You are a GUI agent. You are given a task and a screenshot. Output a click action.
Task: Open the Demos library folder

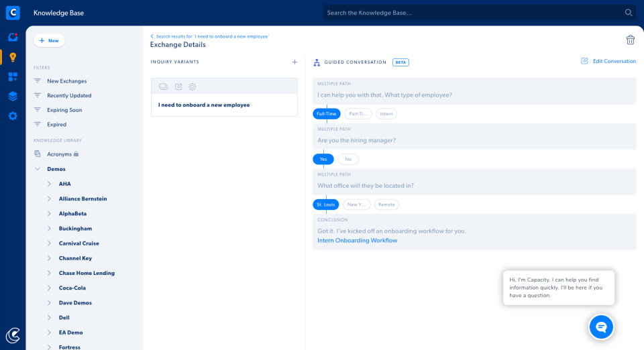[x=56, y=169]
